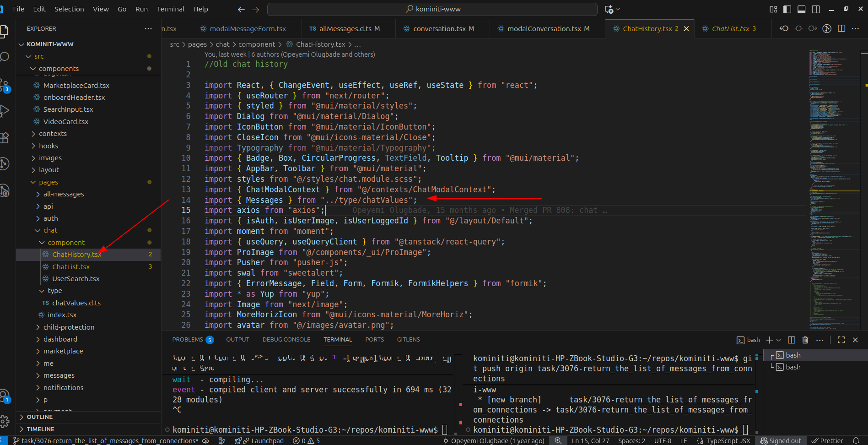This screenshot has height=445, width=868.
Task: Click the Prettier status bar button
Action: [827, 440]
